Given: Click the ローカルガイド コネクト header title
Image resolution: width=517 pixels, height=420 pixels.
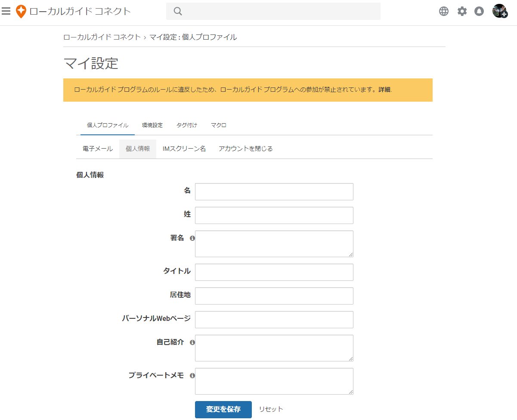Looking at the screenshot, I should point(80,12).
